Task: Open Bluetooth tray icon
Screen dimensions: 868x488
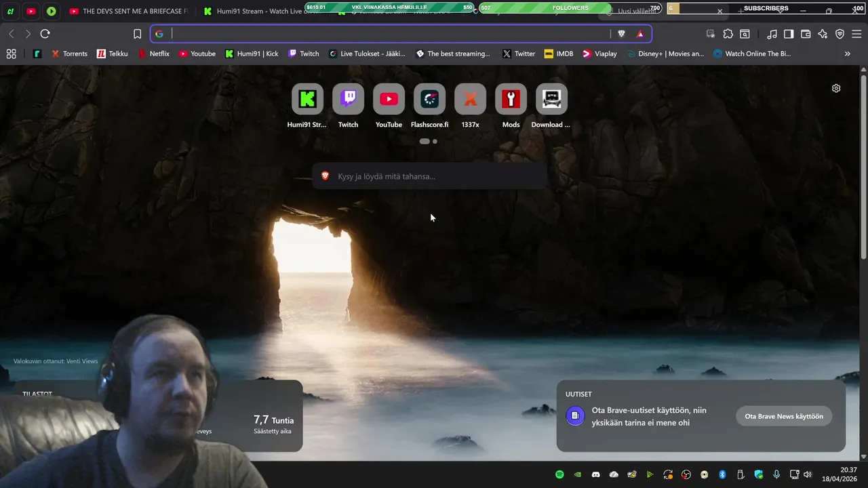Action: (x=722, y=474)
